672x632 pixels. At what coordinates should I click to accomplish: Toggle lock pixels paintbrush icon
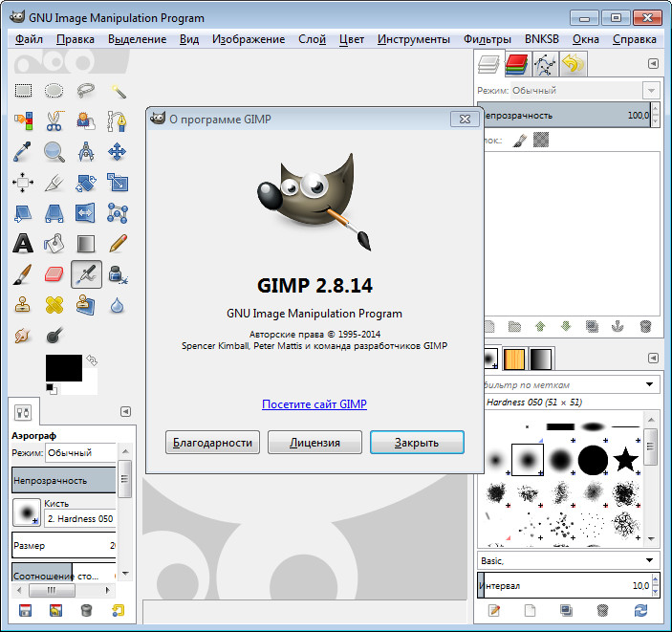(x=519, y=141)
